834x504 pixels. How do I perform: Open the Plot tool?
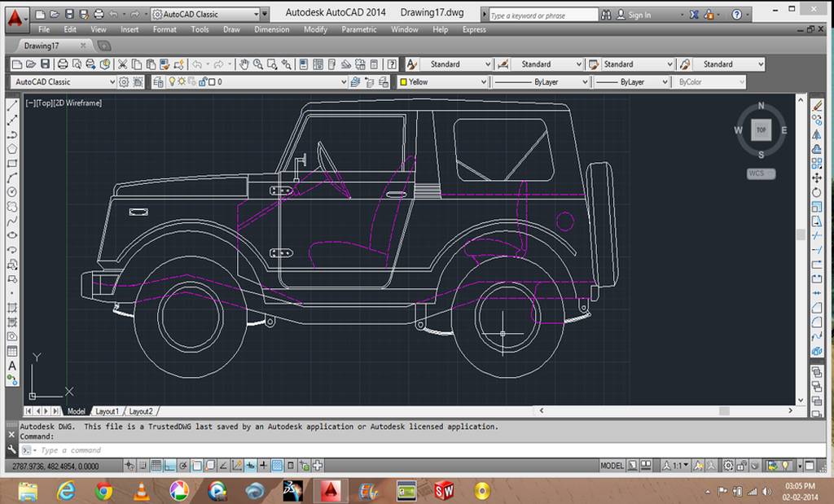click(64, 64)
